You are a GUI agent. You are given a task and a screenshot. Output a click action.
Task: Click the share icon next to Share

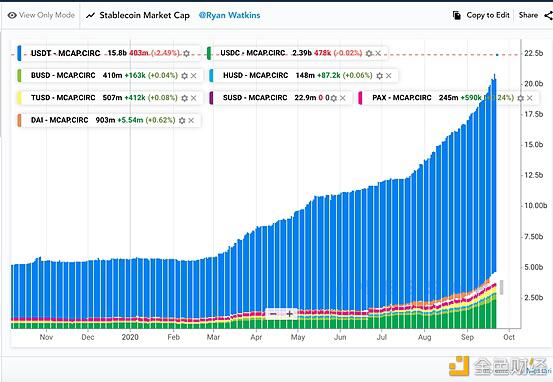tap(548, 16)
